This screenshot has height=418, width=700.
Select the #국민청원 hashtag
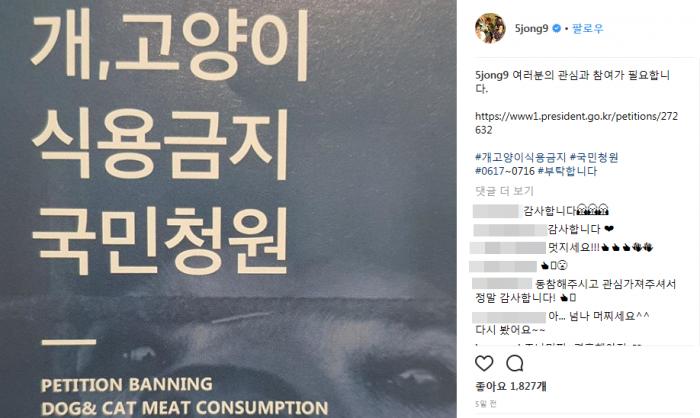pyautogui.click(x=594, y=157)
